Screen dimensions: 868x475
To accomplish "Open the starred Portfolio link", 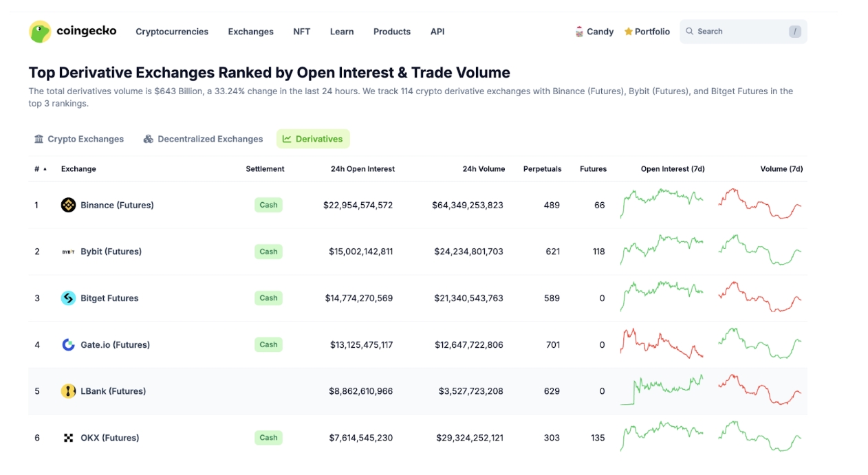I will tap(647, 32).
